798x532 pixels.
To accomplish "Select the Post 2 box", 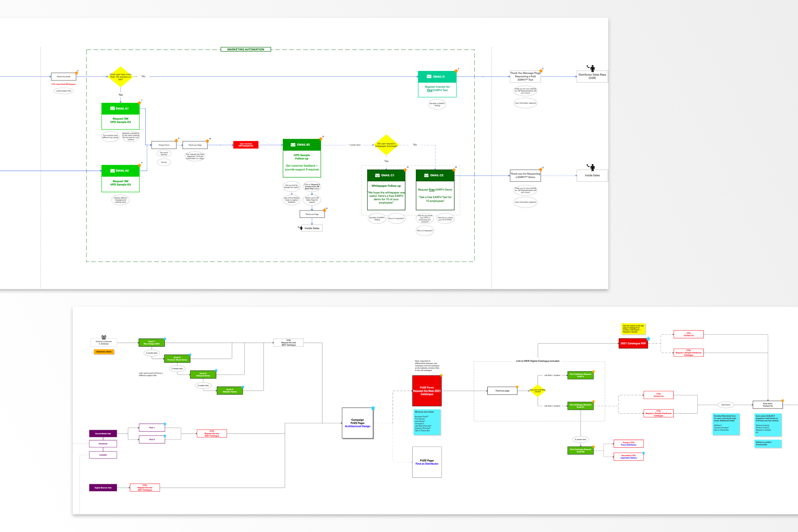I will (152, 439).
